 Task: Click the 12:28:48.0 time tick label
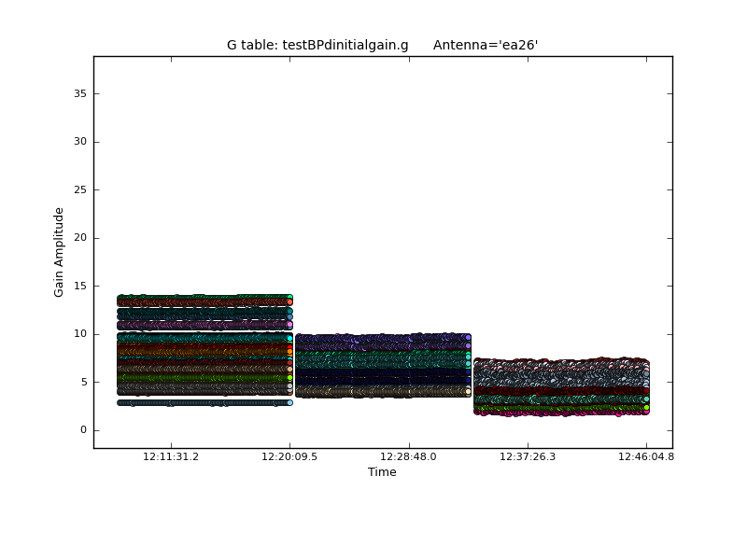click(x=408, y=457)
